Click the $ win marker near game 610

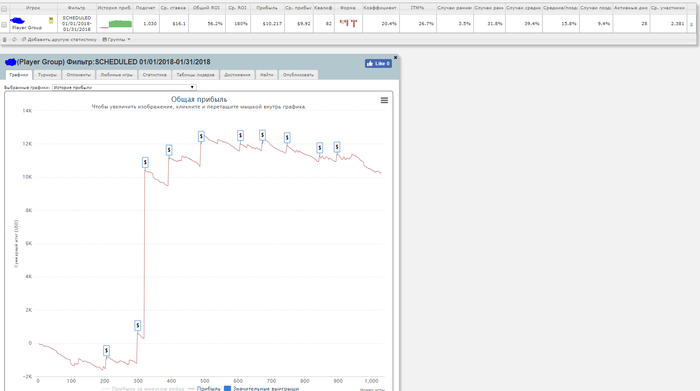240,135
